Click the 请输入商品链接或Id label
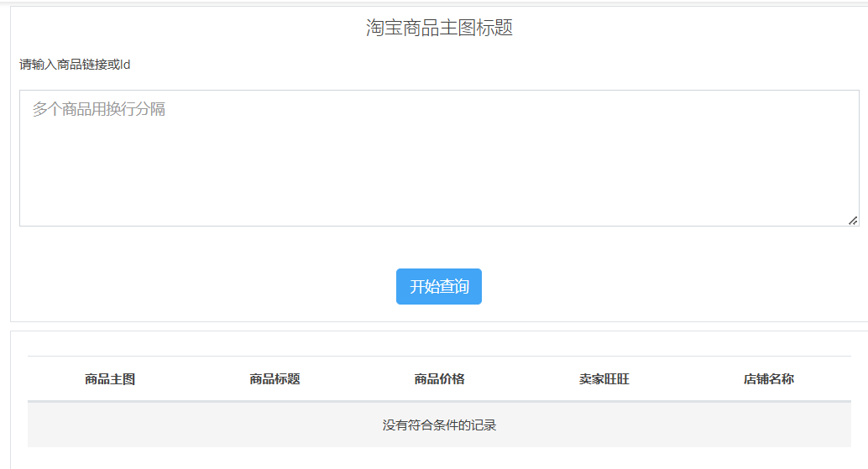The image size is (868, 469). click(x=75, y=65)
